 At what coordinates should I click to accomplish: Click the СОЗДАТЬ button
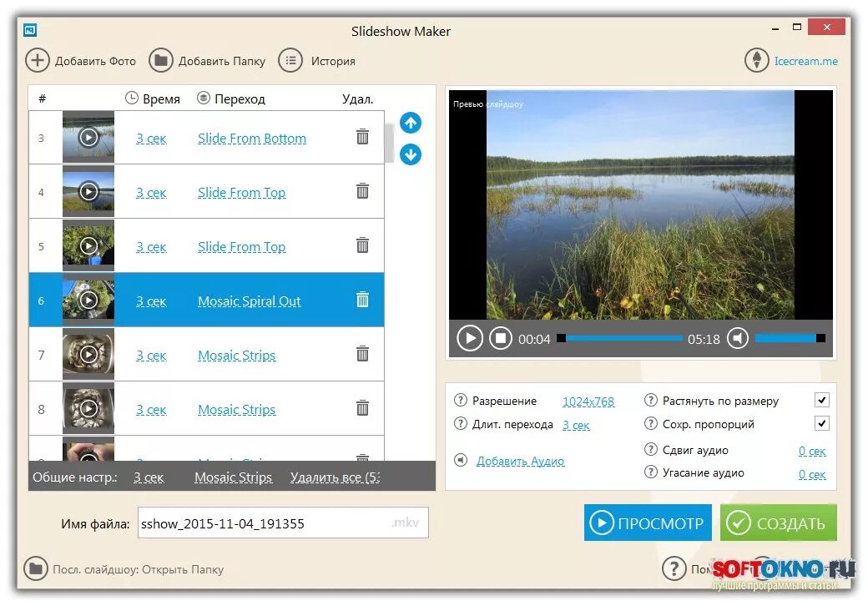(779, 523)
